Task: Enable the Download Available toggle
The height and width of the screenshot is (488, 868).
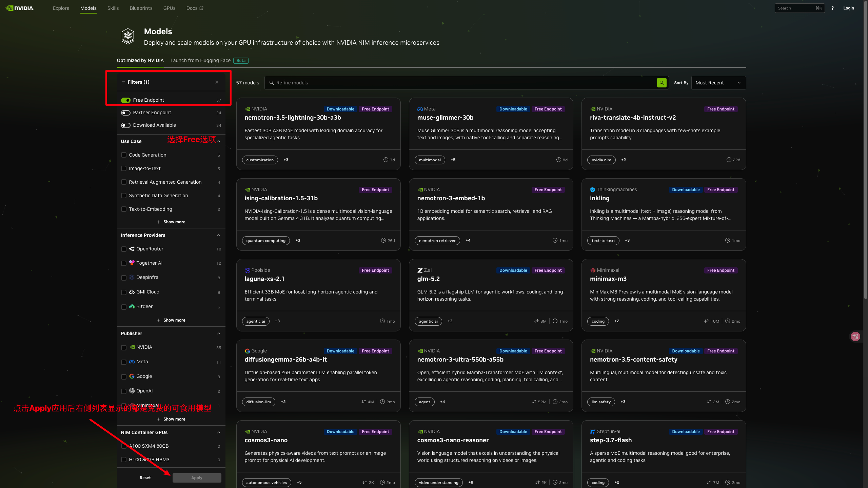Action: 126,125
